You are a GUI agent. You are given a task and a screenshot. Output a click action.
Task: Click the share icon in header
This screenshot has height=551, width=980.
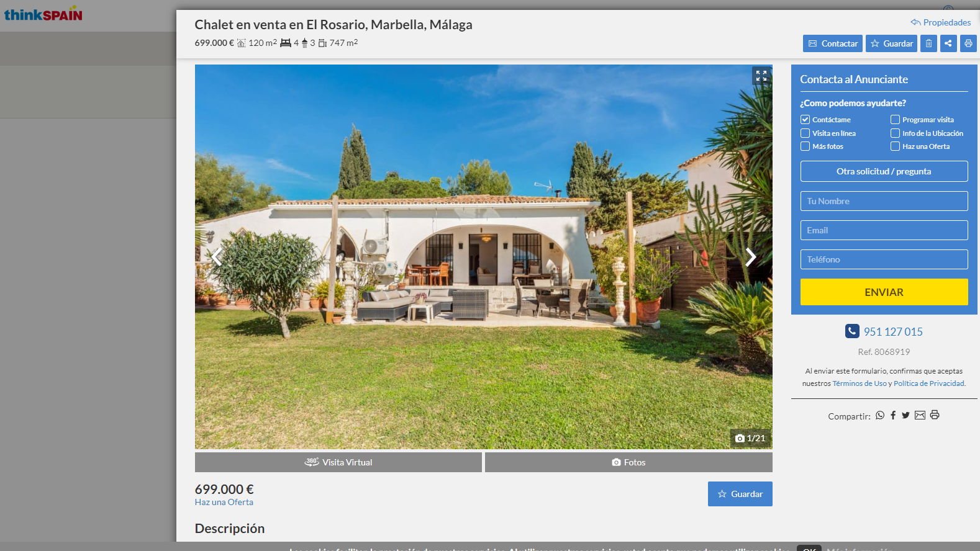tap(948, 43)
